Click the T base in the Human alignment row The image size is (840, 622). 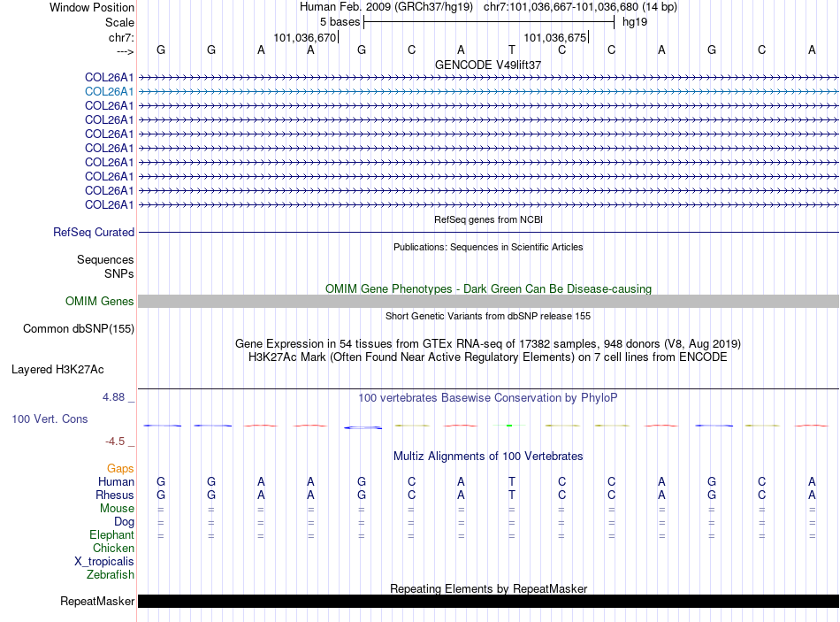coord(512,481)
